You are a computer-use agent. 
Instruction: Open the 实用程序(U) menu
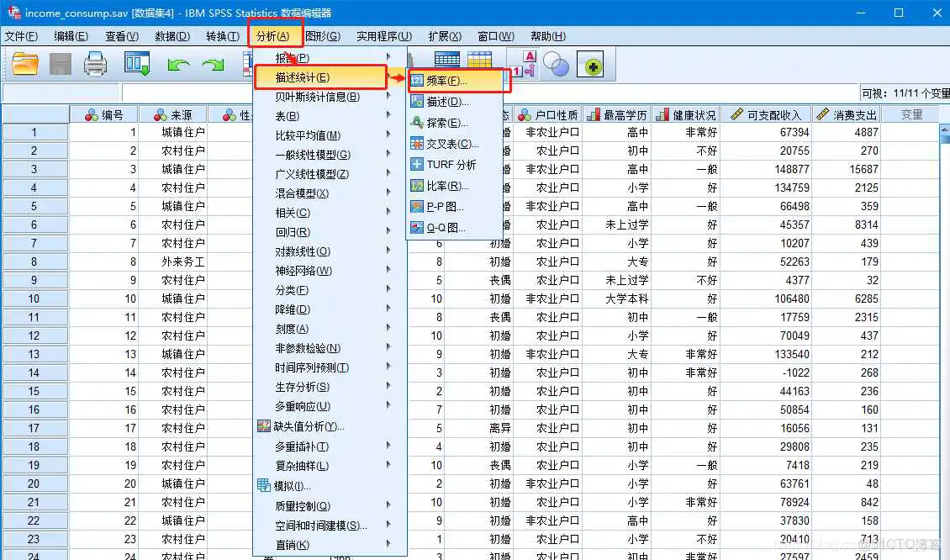point(384,36)
